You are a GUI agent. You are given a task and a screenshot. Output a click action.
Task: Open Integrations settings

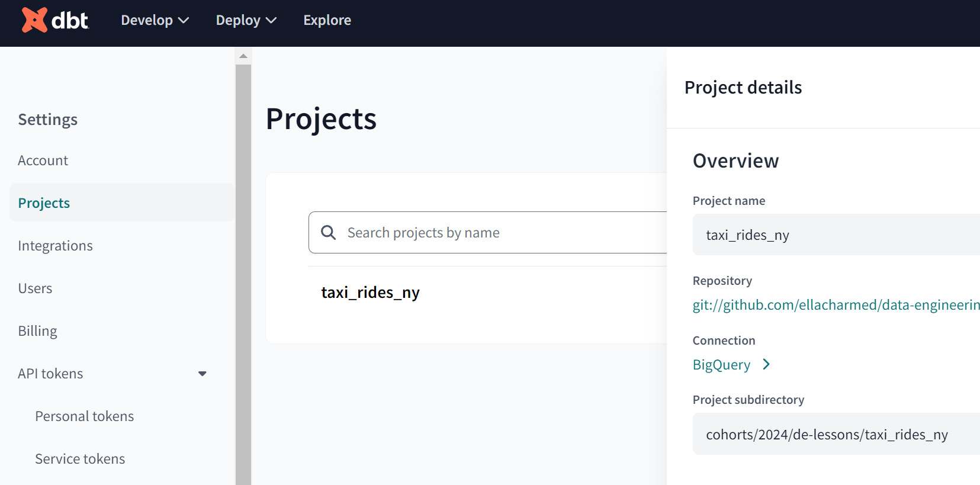[x=55, y=246]
